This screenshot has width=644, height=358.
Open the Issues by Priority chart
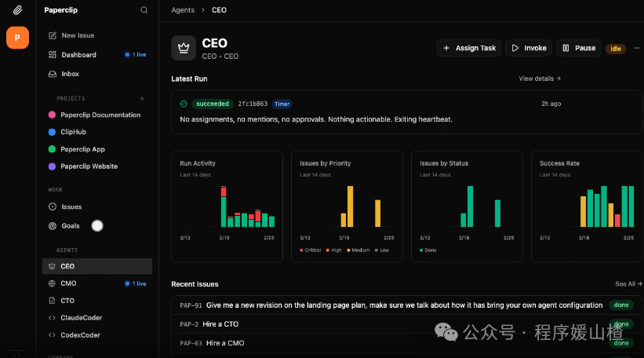[x=347, y=206]
